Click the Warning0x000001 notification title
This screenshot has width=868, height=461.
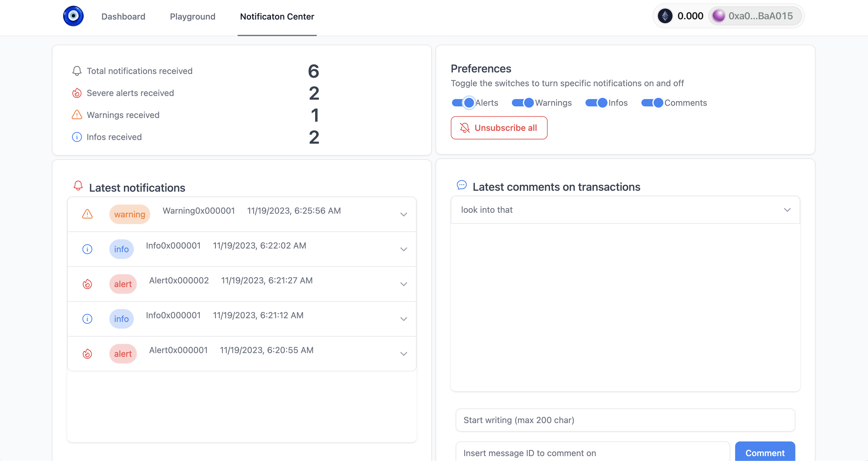click(199, 210)
